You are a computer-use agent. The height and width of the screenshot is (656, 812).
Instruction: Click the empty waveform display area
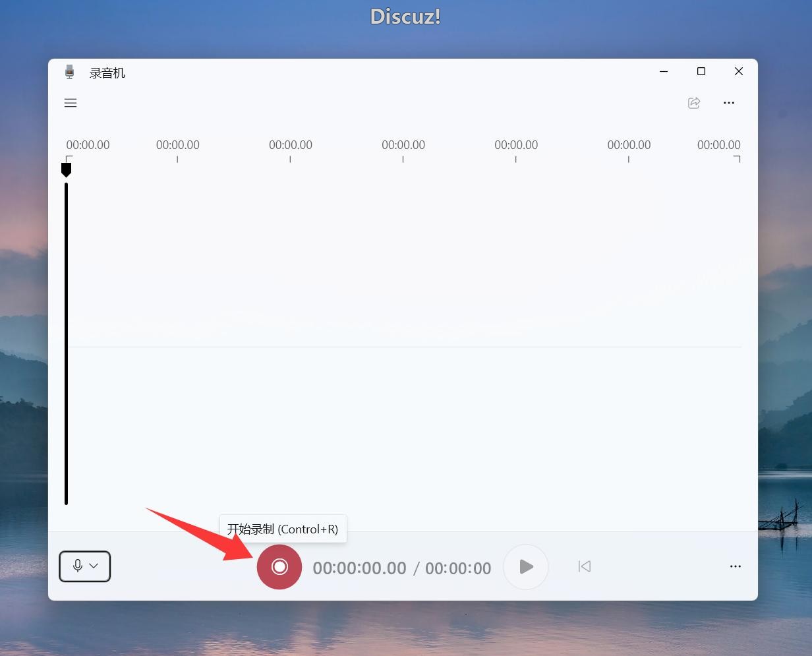(x=403, y=343)
